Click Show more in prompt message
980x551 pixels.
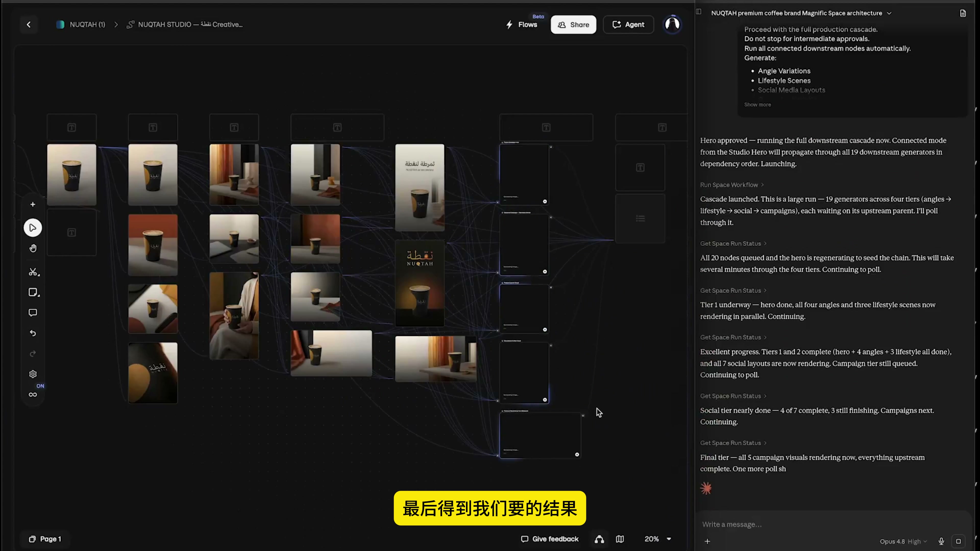[x=757, y=105]
